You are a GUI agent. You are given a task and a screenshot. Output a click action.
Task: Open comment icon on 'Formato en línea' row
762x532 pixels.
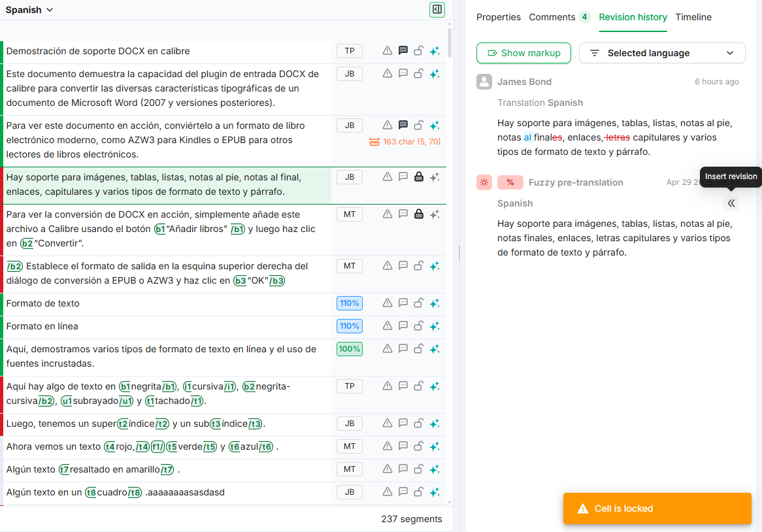[x=403, y=326]
